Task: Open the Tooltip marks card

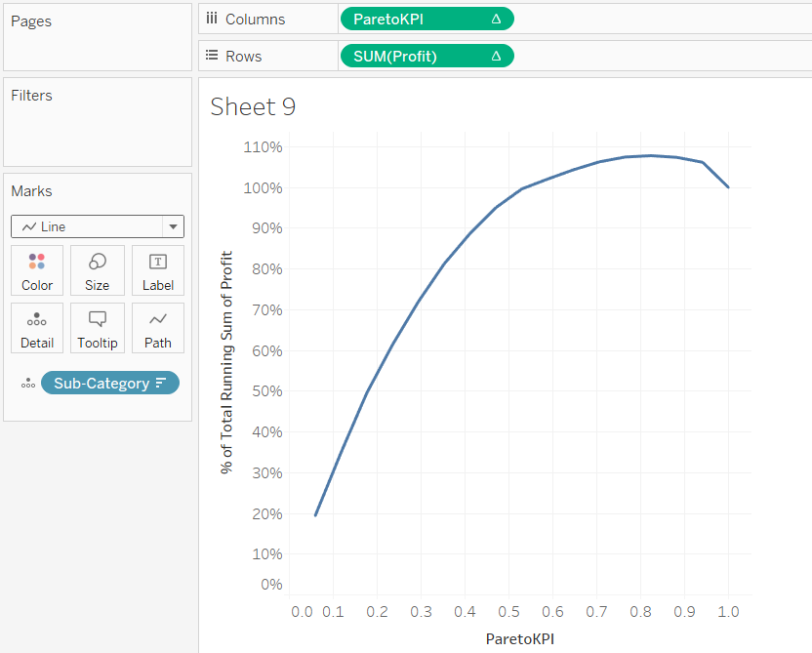Action: 98,328
